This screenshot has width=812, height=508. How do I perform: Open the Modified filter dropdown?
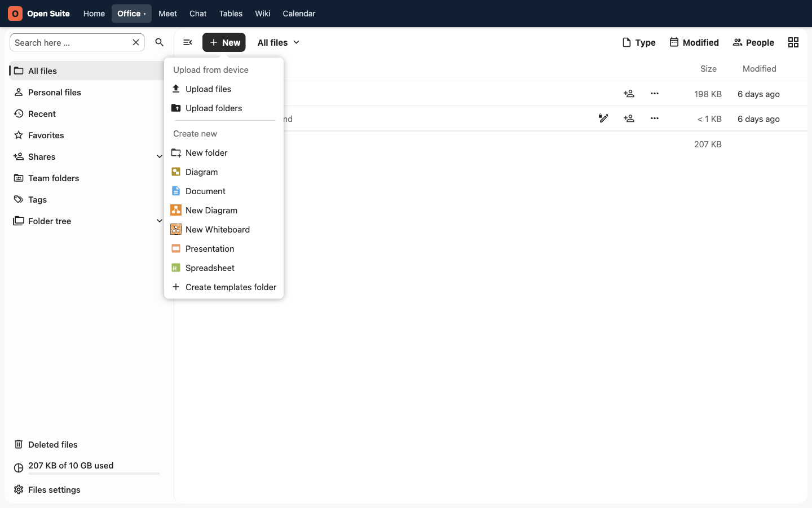(694, 42)
